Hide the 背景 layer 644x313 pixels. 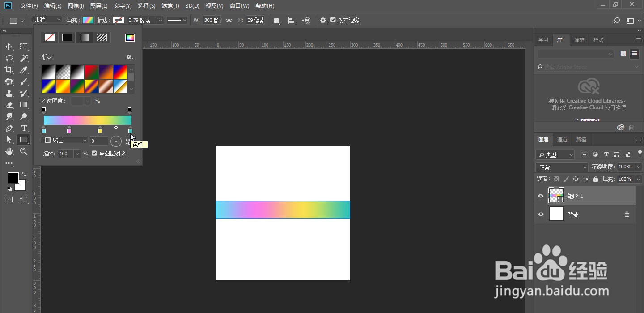(x=541, y=214)
